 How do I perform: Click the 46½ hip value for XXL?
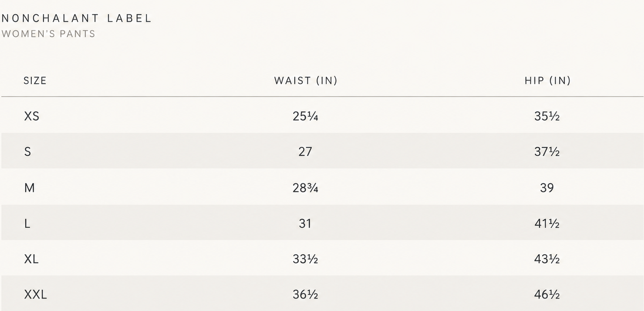(x=547, y=295)
